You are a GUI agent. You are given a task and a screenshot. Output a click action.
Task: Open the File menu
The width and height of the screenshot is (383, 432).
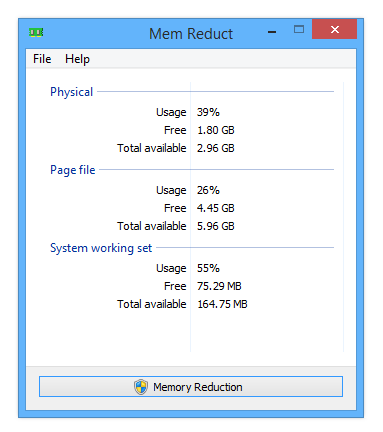pos(42,59)
